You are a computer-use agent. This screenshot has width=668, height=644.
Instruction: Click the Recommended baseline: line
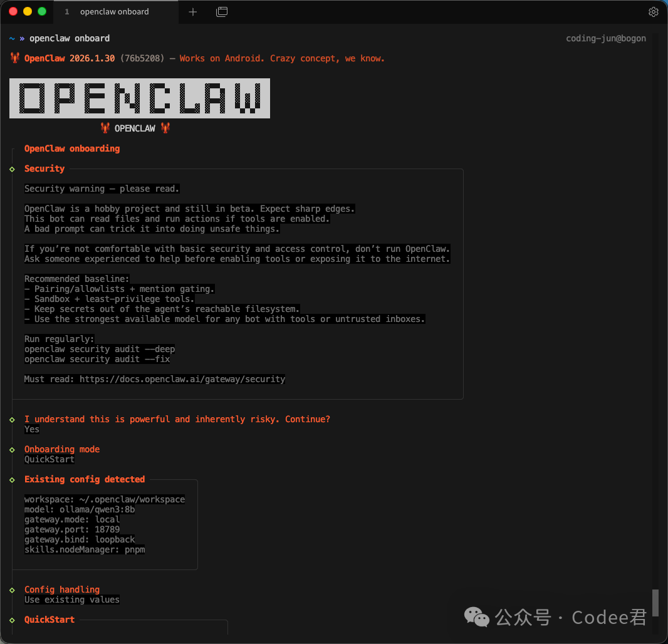coord(76,279)
